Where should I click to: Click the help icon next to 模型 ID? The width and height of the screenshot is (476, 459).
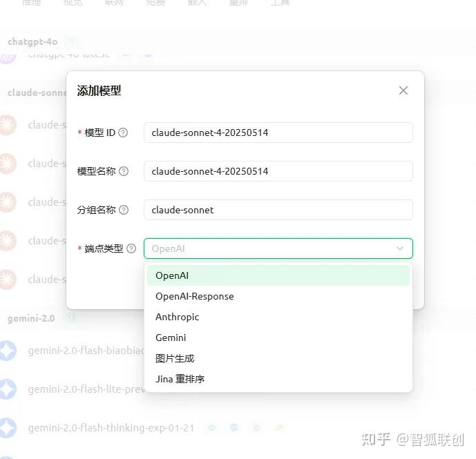click(123, 133)
